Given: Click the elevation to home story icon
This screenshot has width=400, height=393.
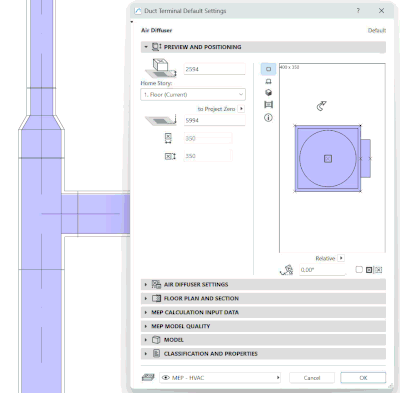Looking at the screenshot, I should point(161,68).
